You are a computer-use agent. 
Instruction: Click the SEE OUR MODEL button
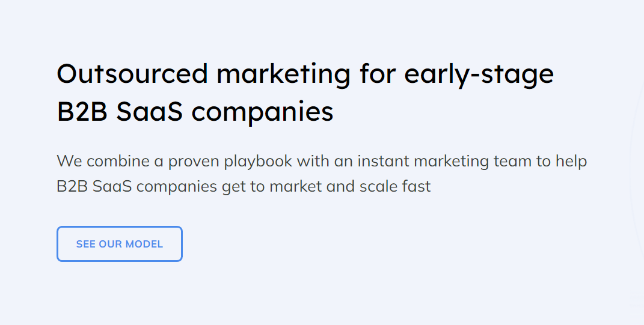[x=120, y=244]
